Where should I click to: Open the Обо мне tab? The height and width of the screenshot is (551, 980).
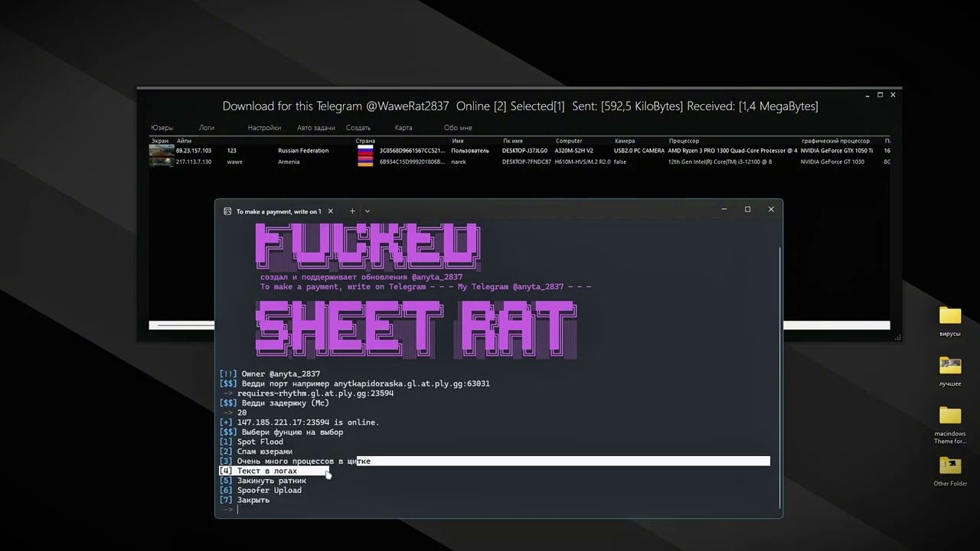[458, 128]
